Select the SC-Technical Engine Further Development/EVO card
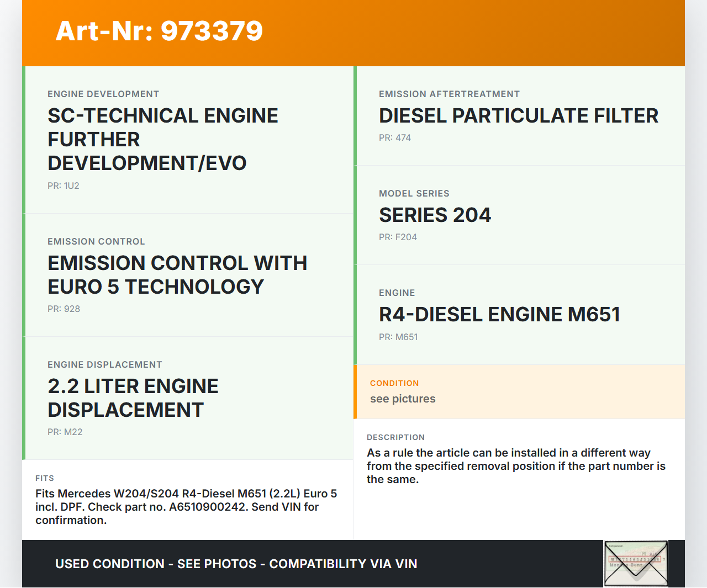The image size is (707, 588). click(163, 139)
